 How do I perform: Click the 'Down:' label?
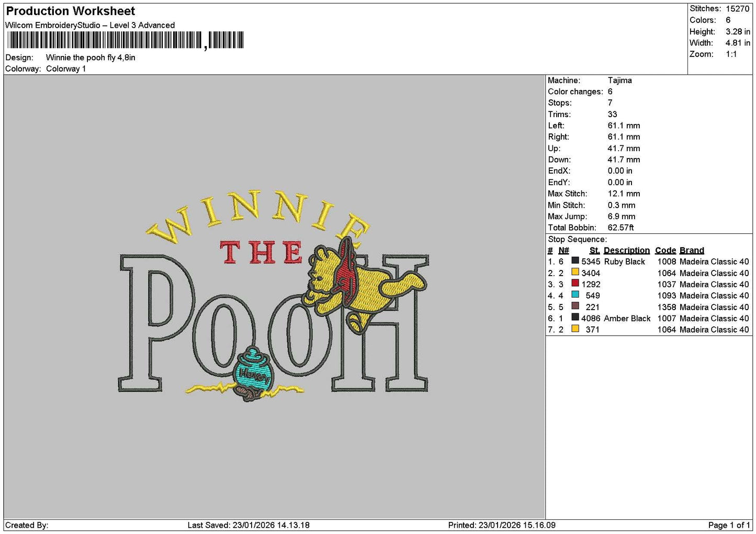(559, 160)
